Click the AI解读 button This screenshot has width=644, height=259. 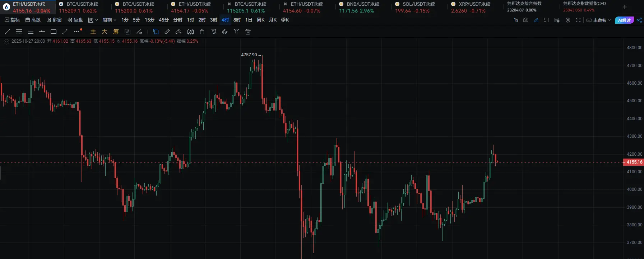tap(624, 20)
